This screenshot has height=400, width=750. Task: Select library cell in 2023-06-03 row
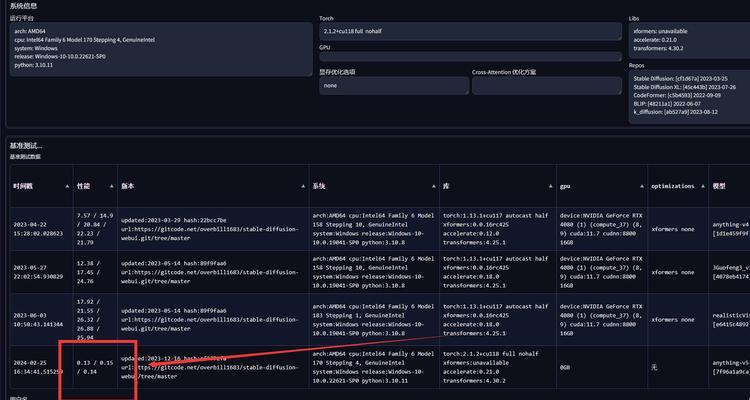(x=498, y=319)
